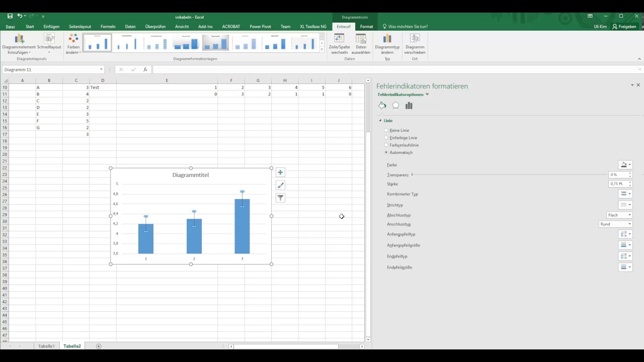Select row 20 header

coord(5,154)
